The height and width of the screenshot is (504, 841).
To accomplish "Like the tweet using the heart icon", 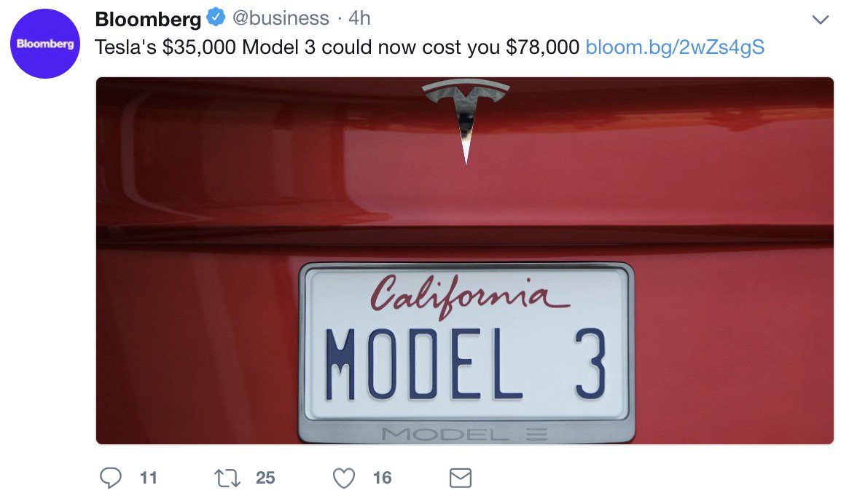I will pos(344,478).
